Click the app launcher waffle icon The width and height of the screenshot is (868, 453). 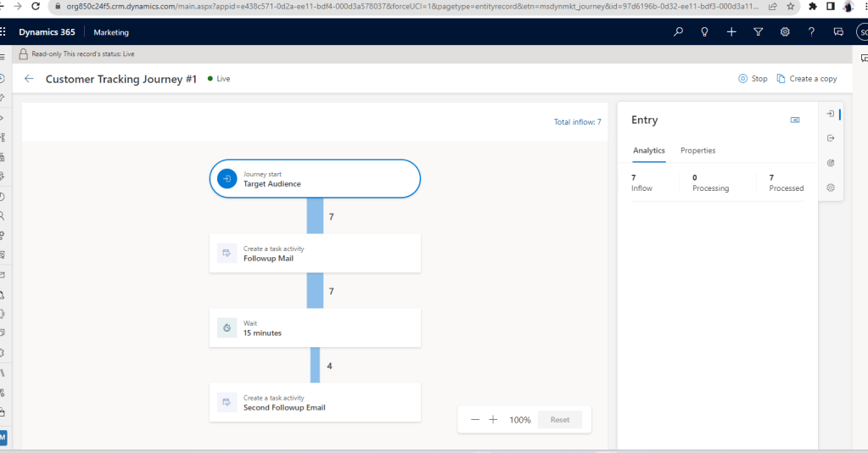pos(3,31)
